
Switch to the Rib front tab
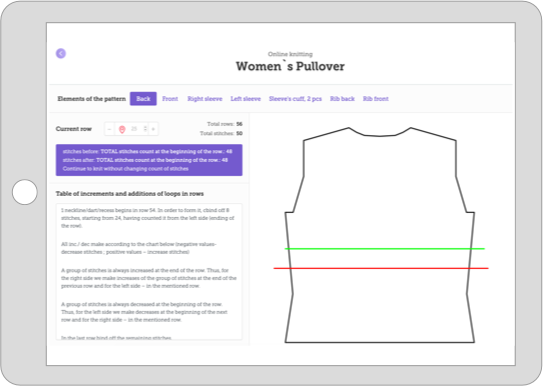click(376, 99)
